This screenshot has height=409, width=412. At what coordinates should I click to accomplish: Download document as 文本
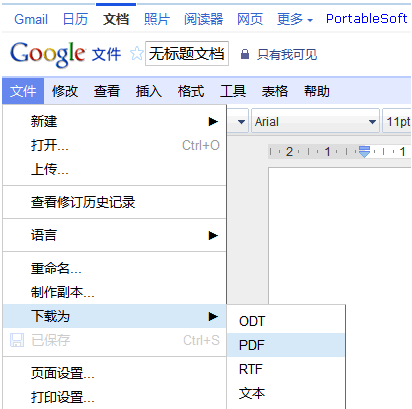[286, 393]
